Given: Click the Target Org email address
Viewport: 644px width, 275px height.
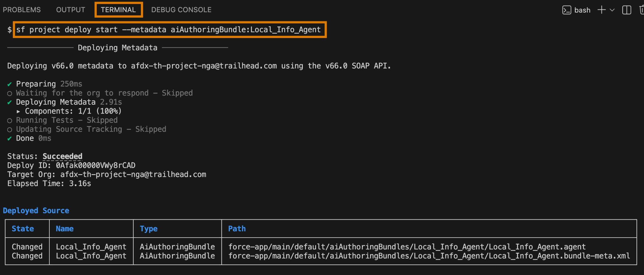Looking at the screenshot, I should (133, 174).
